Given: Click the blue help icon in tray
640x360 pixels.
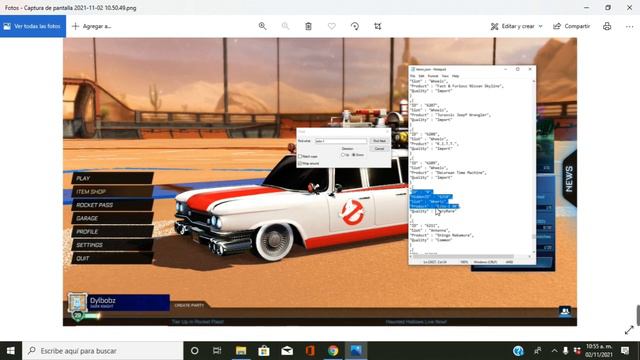Looking at the screenshot, I should [518, 351].
